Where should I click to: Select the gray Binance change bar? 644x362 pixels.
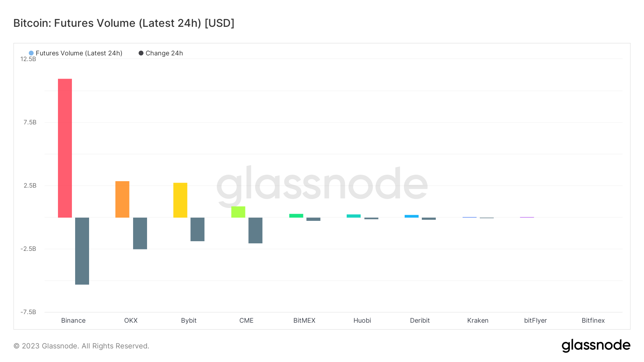[x=82, y=251]
